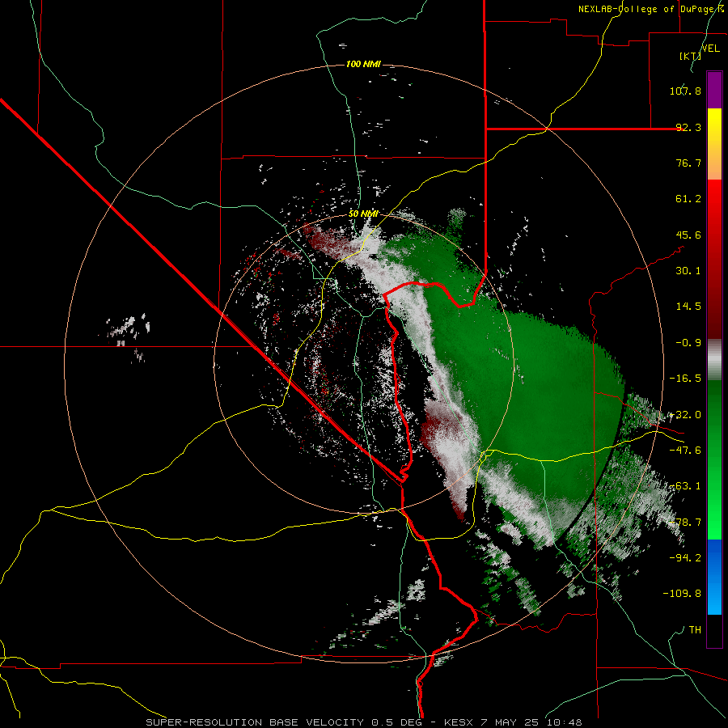Pick the gray near-zero segment of scale

click(x=714, y=360)
